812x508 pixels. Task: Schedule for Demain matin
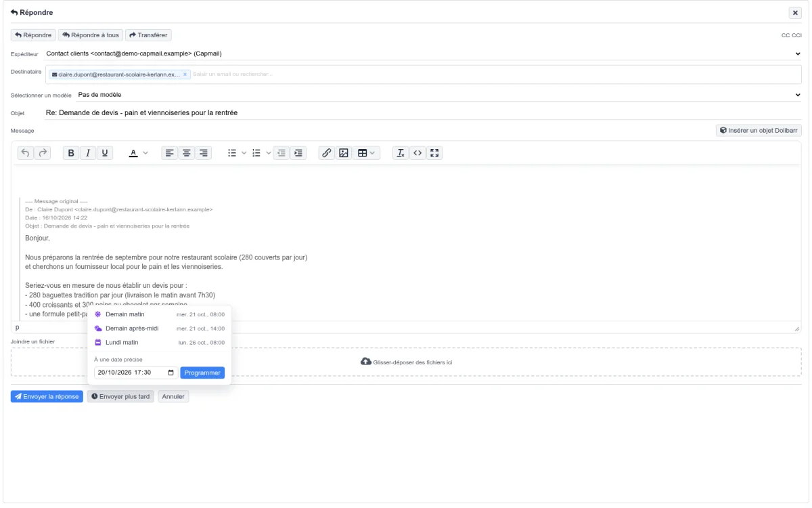[159, 314]
